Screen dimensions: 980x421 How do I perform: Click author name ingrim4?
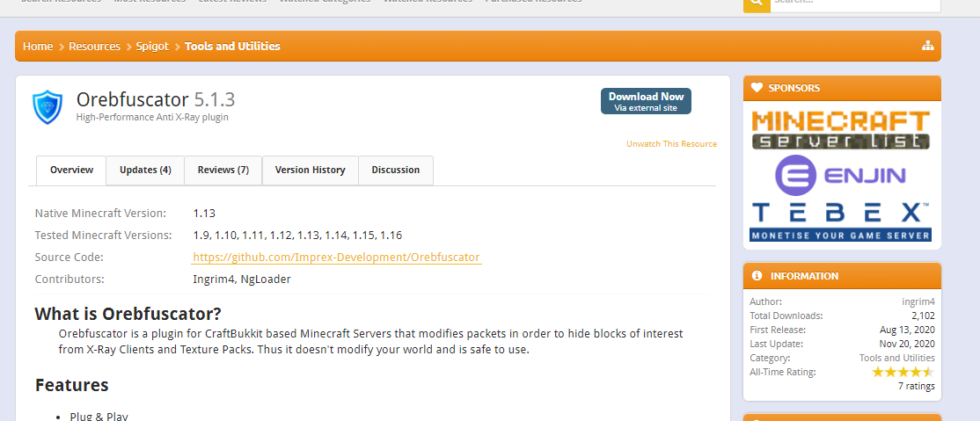click(x=918, y=301)
